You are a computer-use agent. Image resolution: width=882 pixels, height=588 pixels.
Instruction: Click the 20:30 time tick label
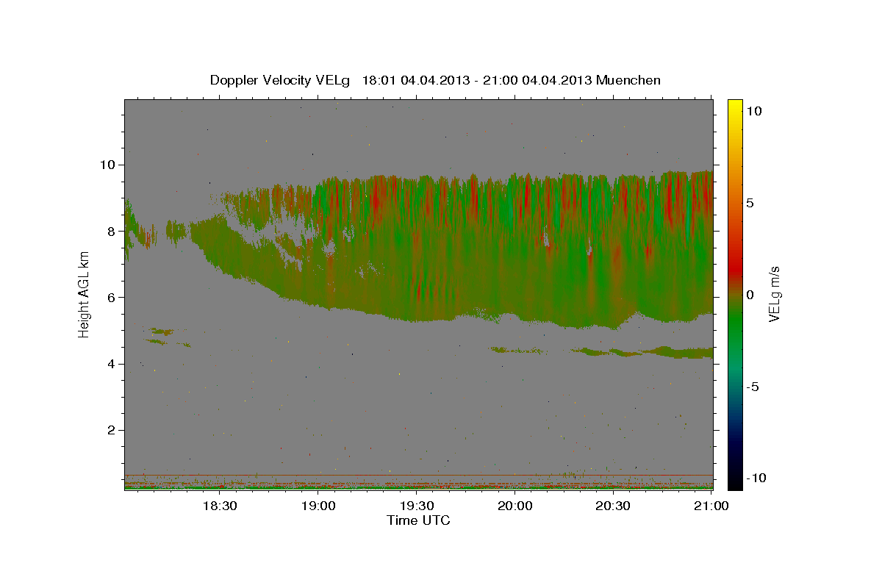tap(614, 506)
